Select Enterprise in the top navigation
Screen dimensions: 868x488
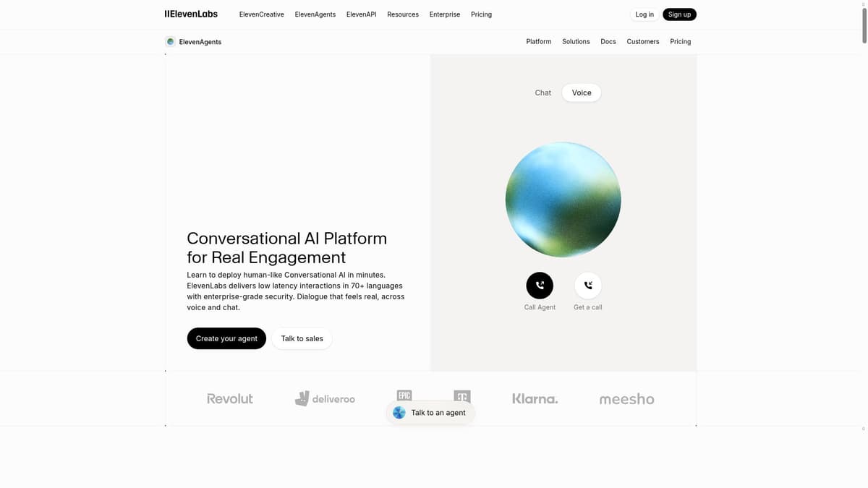click(444, 14)
